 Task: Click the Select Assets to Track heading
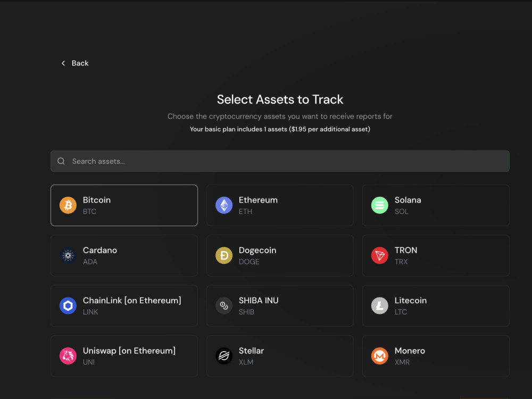[x=280, y=99]
